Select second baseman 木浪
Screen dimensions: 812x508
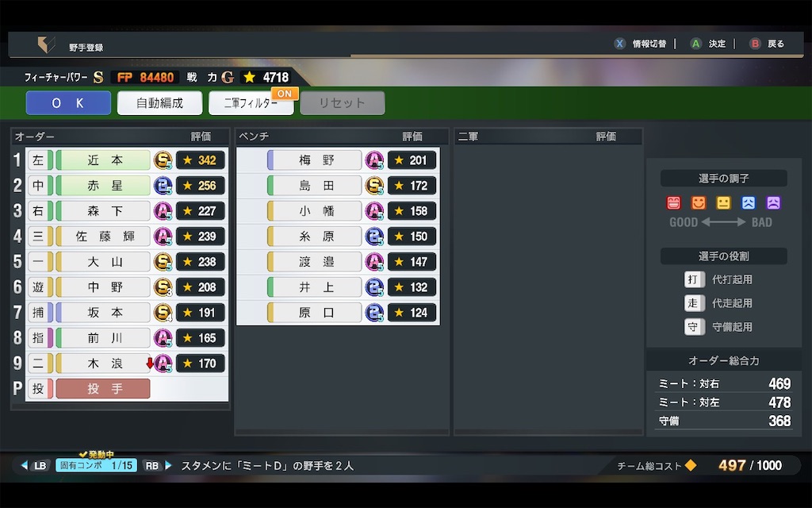(x=103, y=364)
